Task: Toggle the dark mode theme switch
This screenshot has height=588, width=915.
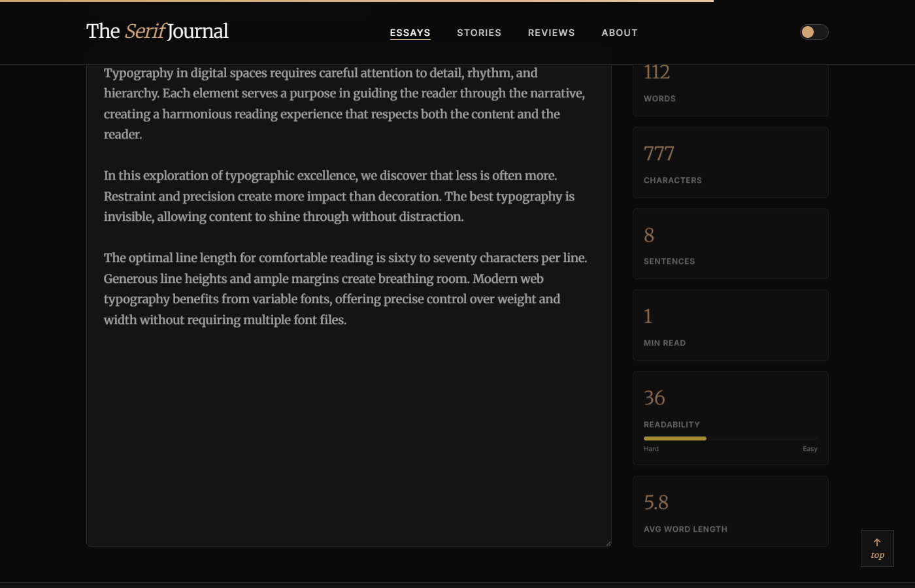Action: point(814,32)
